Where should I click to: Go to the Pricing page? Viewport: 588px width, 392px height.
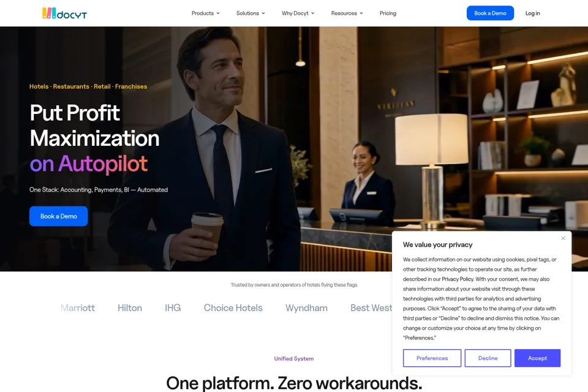(x=388, y=13)
